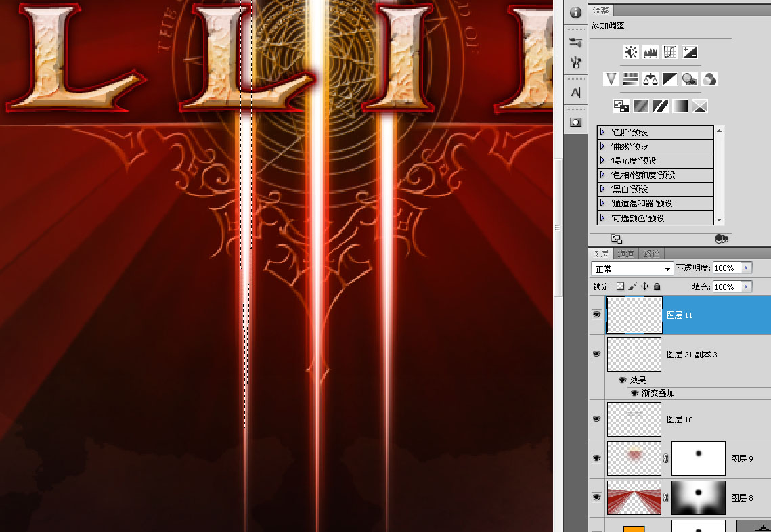Image resolution: width=771 pixels, height=532 pixels.
Task: Expand the "曝光度"预设 presets
Action: [x=602, y=160]
